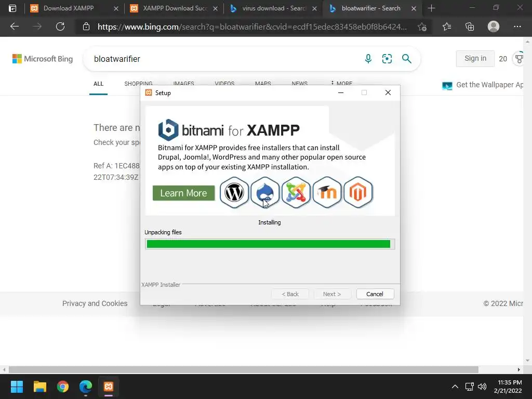Viewport: 532px width, 399px height.
Task: Click the Drupal hexagon icon in Setup
Action: click(265, 192)
